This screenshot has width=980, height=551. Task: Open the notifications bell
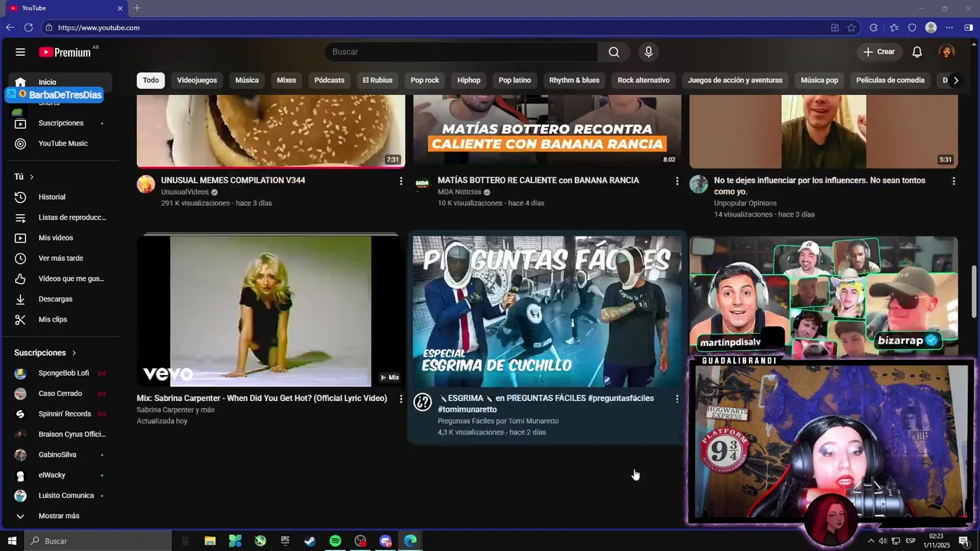(917, 52)
